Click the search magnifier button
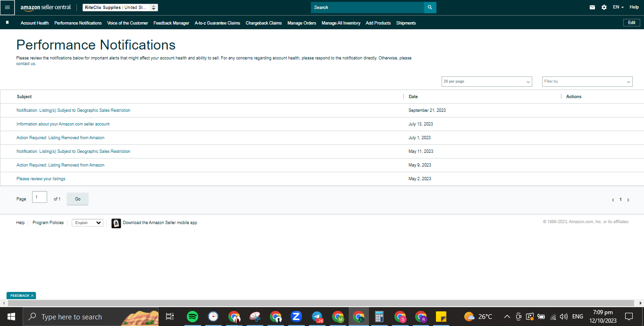644x326 pixels. (x=430, y=8)
